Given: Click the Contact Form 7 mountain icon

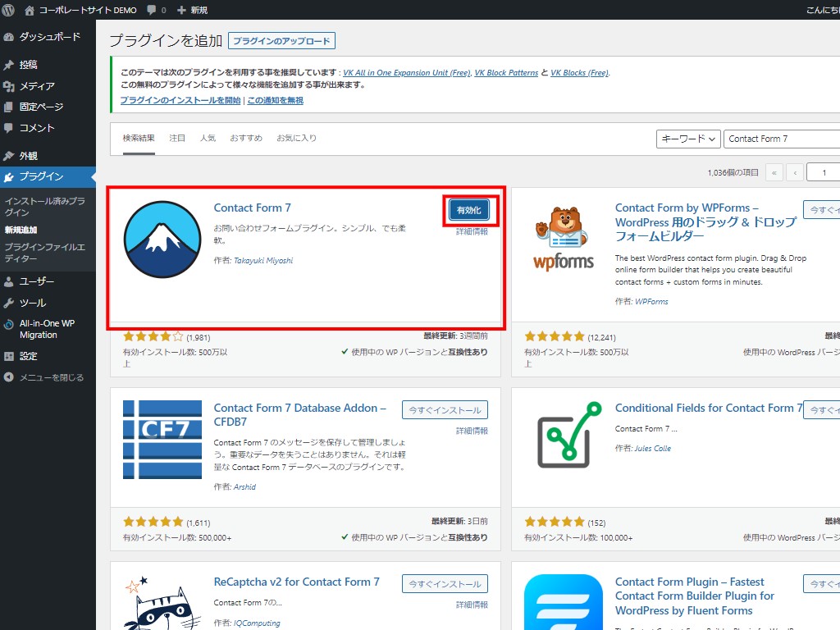Looking at the screenshot, I should point(162,240).
